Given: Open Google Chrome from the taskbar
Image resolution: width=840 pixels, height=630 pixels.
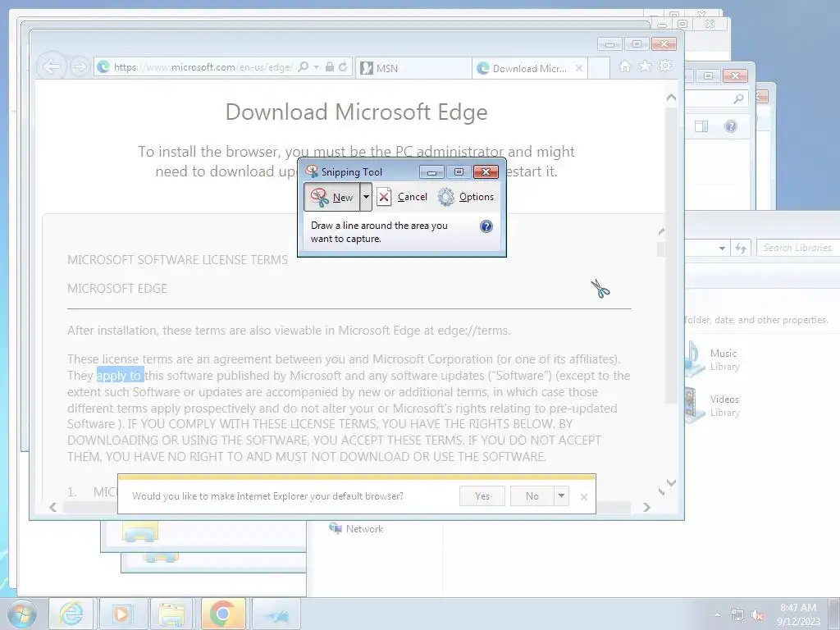Looking at the screenshot, I should point(223,614).
